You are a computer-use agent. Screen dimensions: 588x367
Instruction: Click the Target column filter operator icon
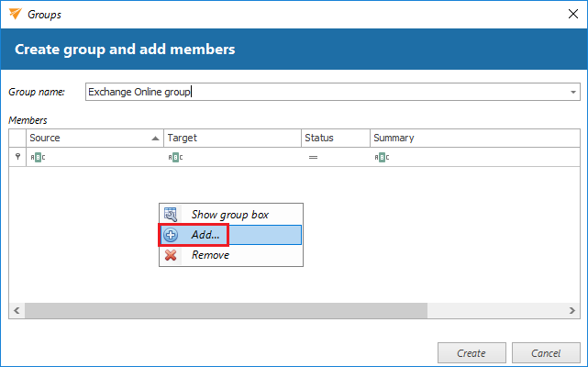pos(175,157)
